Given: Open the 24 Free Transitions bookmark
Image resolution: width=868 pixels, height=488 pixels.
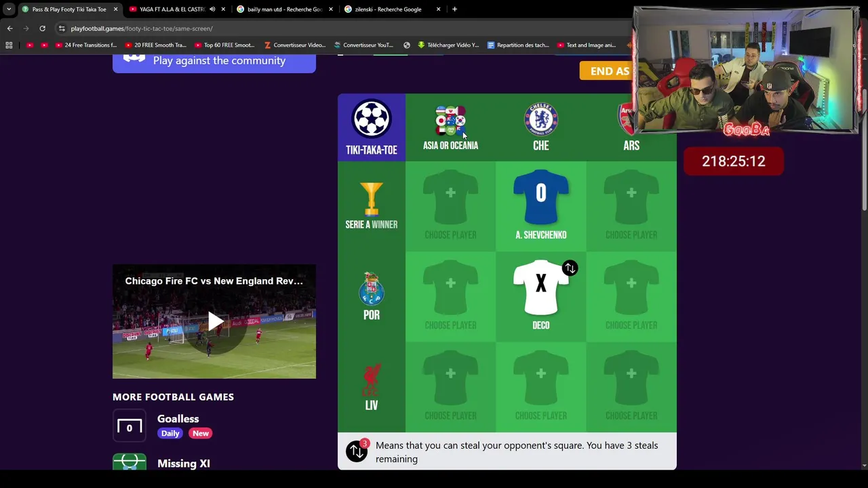Looking at the screenshot, I should [x=86, y=45].
